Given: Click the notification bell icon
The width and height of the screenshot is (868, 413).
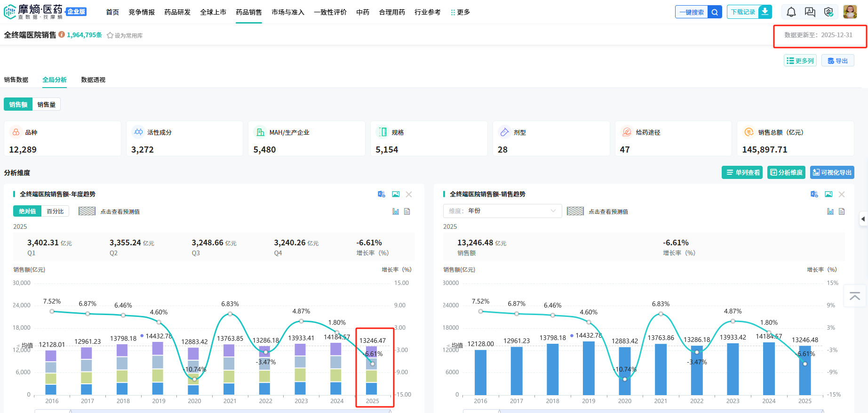Looking at the screenshot, I should (791, 12).
